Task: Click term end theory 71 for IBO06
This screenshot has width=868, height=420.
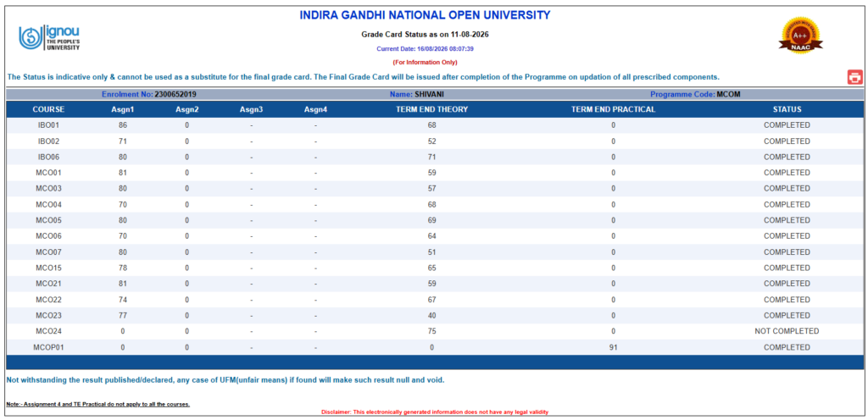Action: pos(431,157)
